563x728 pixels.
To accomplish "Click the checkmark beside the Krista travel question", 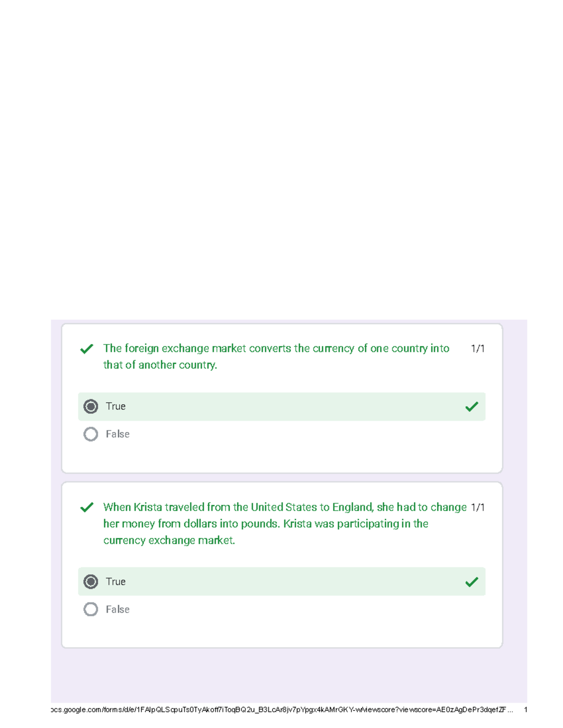I will (x=86, y=508).
